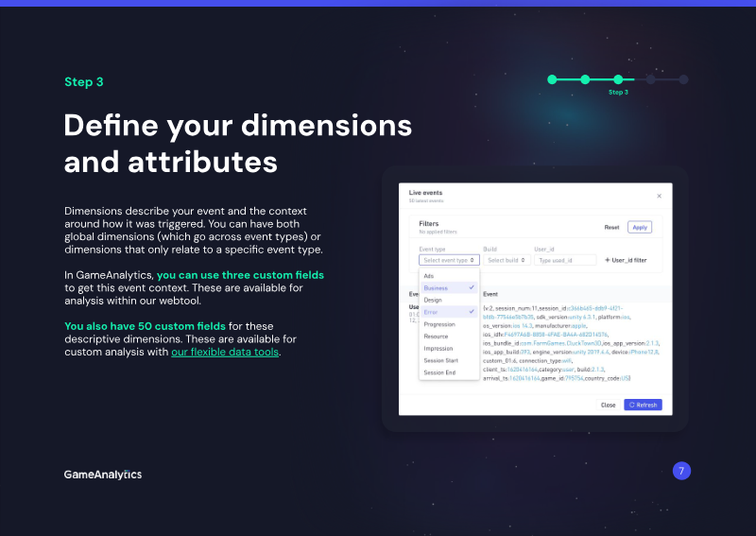This screenshot has height=536, width=756.
Task: Open the Select event type dropdown
Action: [449, 260]
